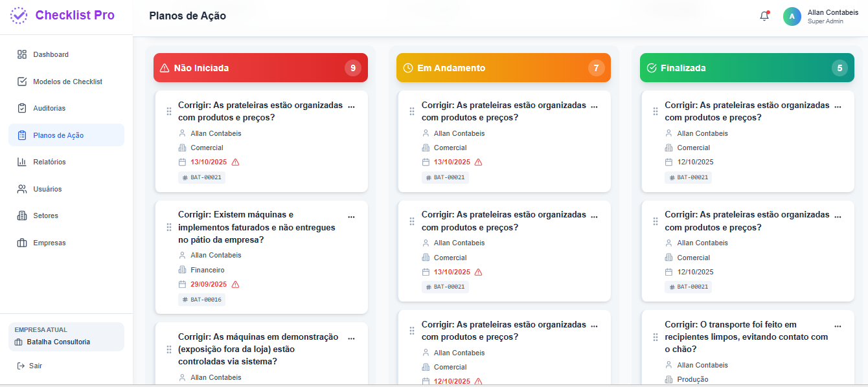868x387 pixels.
Task: Click 'Comercial' sector text in Não Iniciada column
Action: pos(207,148)
